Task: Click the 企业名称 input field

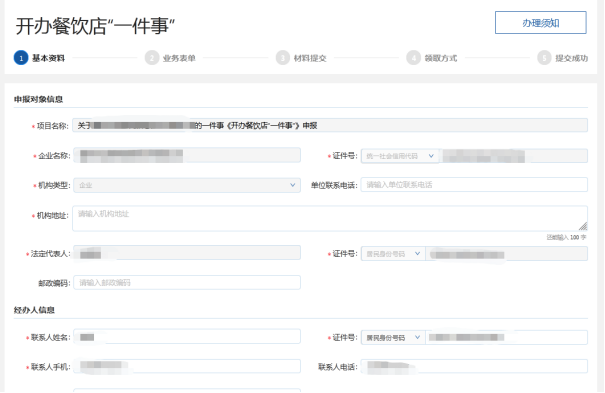Action: point(187,155)
